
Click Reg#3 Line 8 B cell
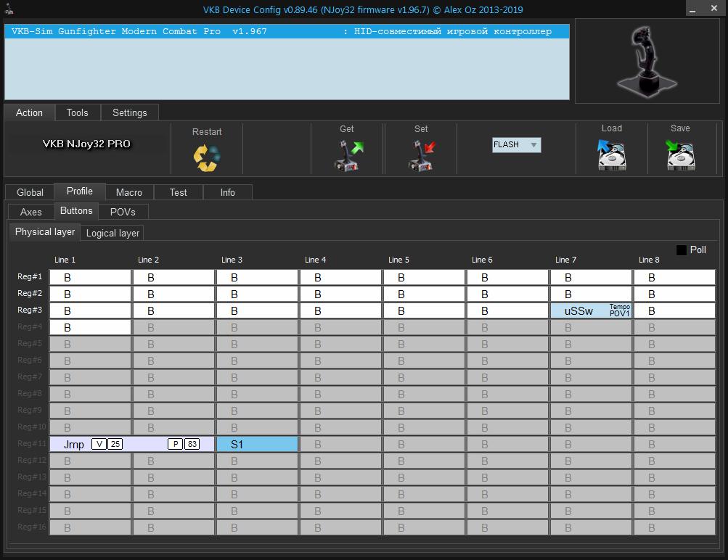click(674, 311)
